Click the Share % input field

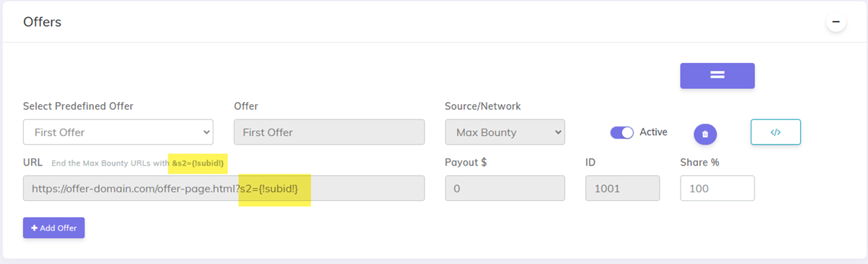click(x=717, y=188)
